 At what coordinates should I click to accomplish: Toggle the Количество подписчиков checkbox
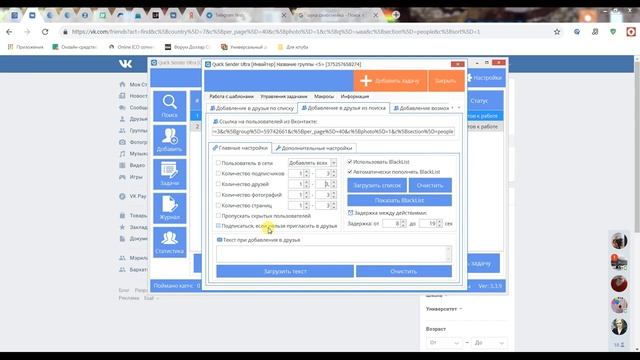[x=218, y=173]
